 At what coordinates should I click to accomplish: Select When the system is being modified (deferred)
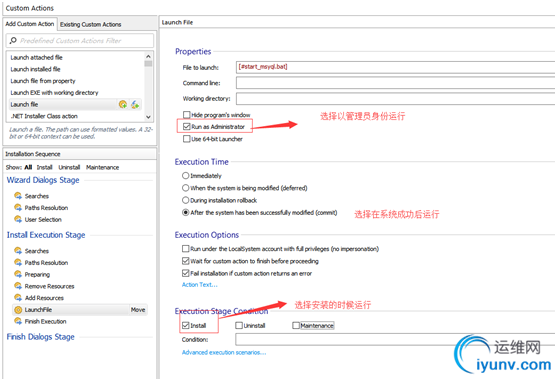(185, 188)
